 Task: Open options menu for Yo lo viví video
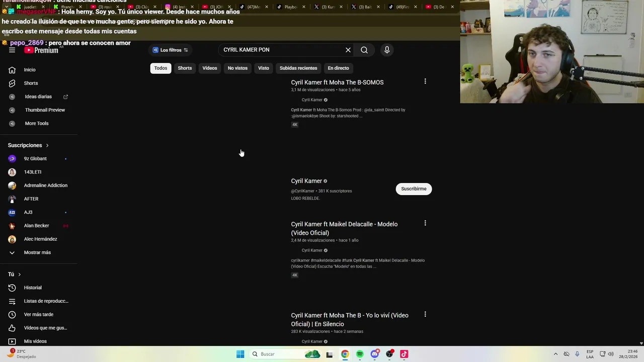(425, 314)
